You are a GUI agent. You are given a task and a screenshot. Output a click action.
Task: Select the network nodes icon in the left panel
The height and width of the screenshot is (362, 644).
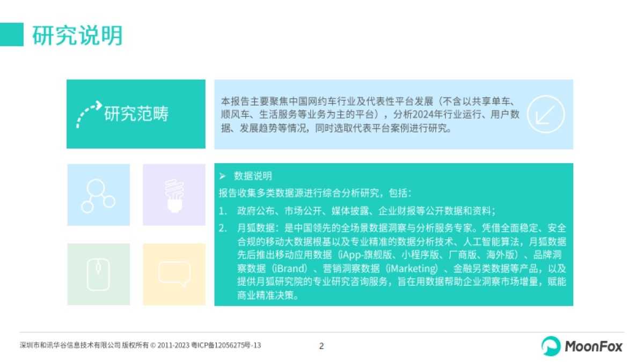[x=98, y=194]
